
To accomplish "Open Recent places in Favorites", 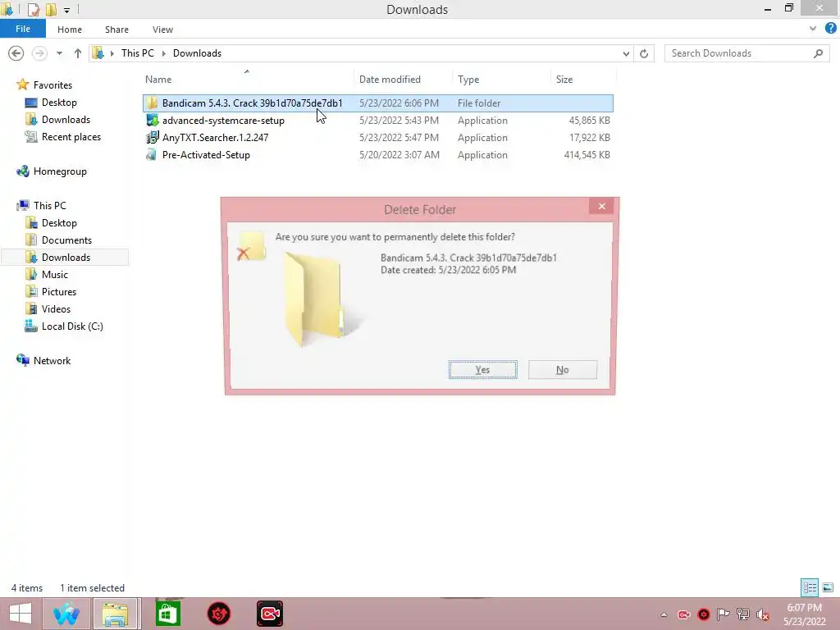I will pyautogui.click(x=71, y=137).
